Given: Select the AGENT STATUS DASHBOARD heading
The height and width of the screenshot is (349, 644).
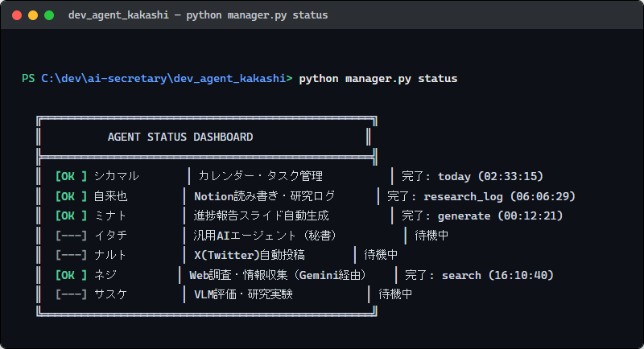Looking at the screenshot, I should click(180, 137).
